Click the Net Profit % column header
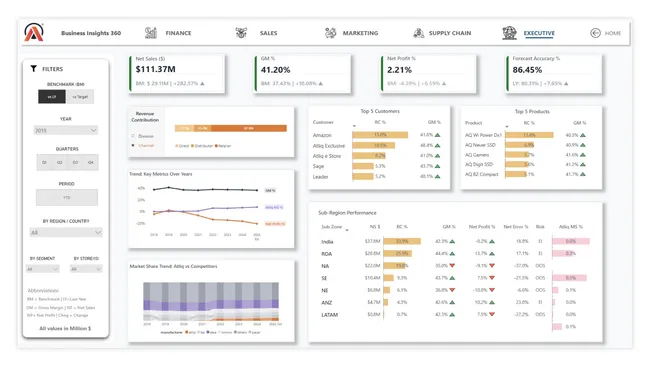The width and height of the screenshot is (650, 366). click(482, 227)
